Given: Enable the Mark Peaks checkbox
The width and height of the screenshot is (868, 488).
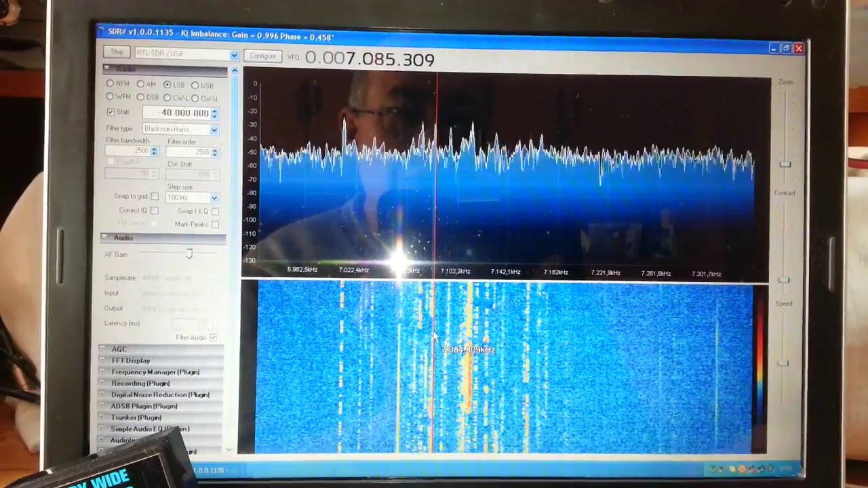Looking at the screenshot, I should 215,224.
